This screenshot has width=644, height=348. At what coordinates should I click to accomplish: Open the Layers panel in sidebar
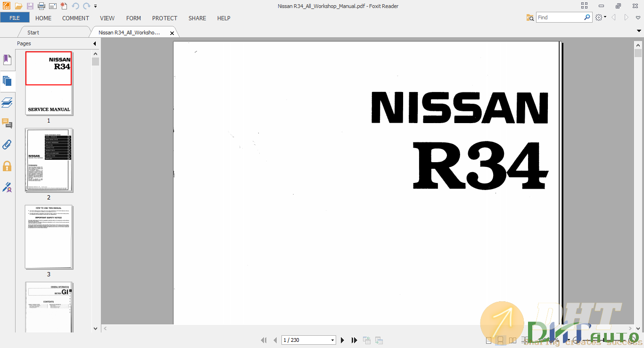click(7, 102)
